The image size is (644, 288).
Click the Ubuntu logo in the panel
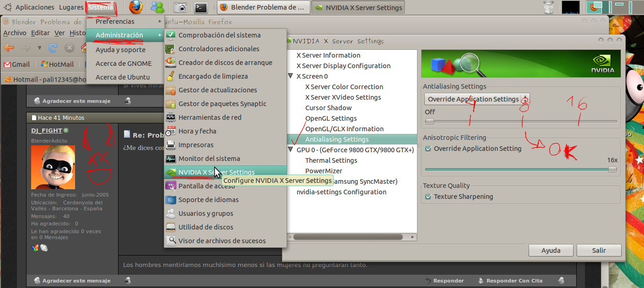[x=8, y=7]
